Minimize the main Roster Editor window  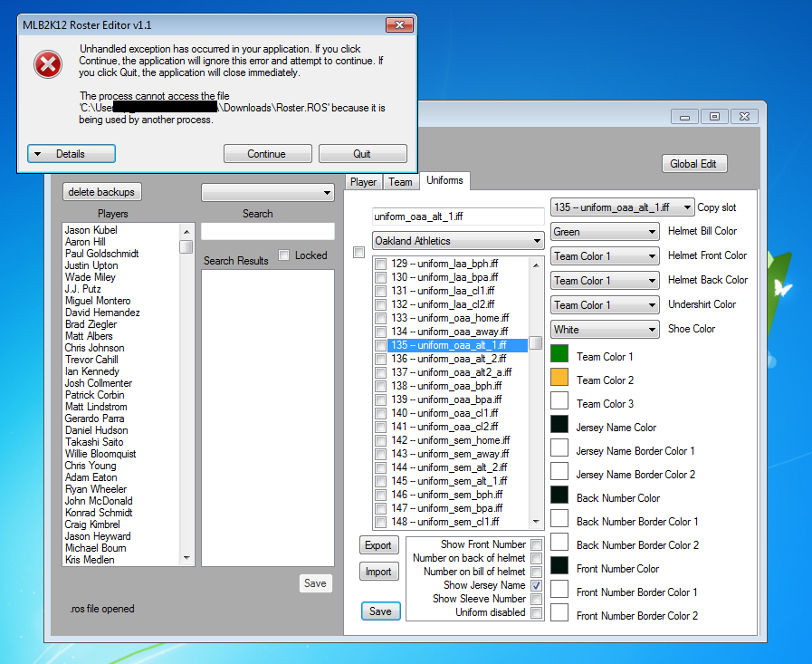tap(684, 117)
